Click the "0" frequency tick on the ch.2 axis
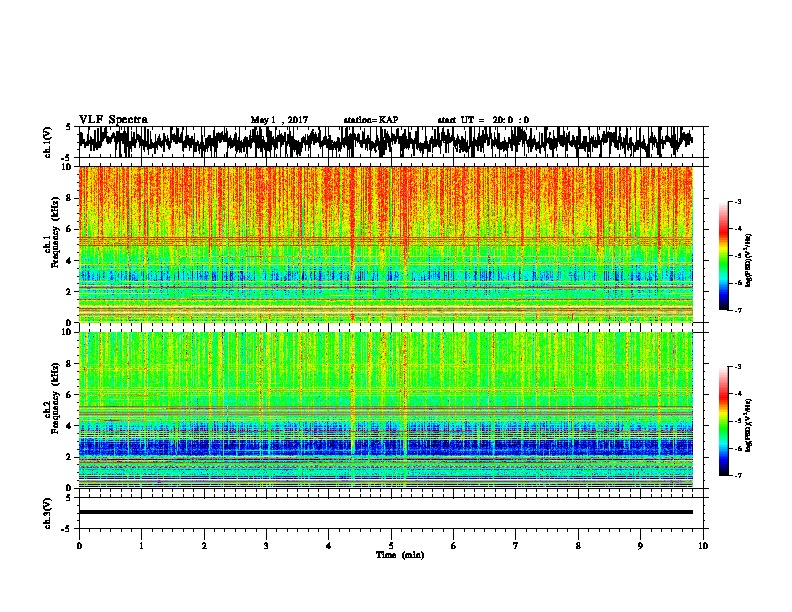The image size is (792, 612). pos(70,488)
